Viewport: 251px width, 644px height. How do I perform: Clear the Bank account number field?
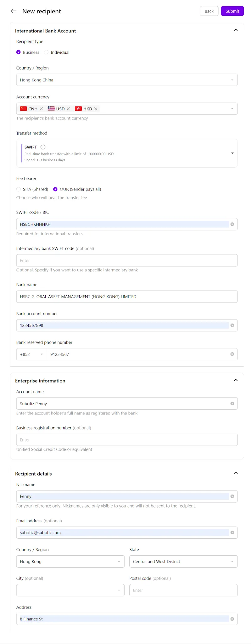click(x=232, y=325)
